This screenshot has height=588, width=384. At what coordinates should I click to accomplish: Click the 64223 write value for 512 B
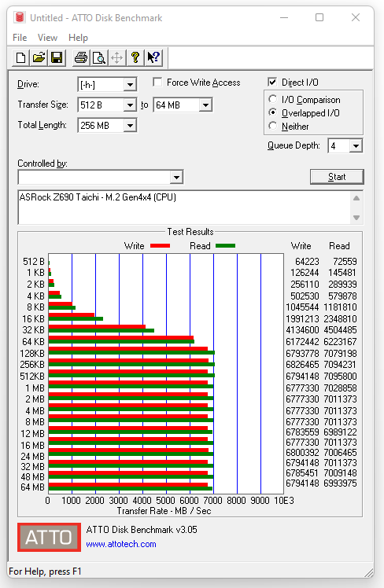[307, 261]
